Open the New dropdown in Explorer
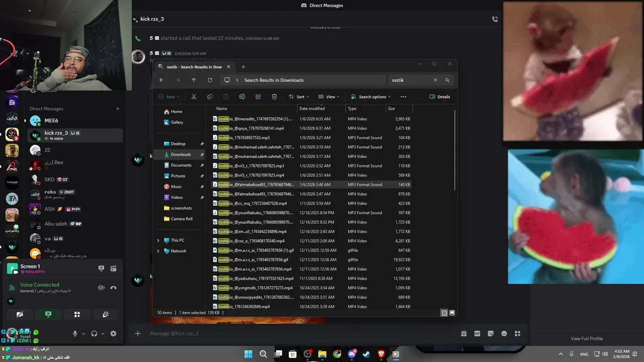The width and height of the screenshot is (644, 362). (169, 97)
